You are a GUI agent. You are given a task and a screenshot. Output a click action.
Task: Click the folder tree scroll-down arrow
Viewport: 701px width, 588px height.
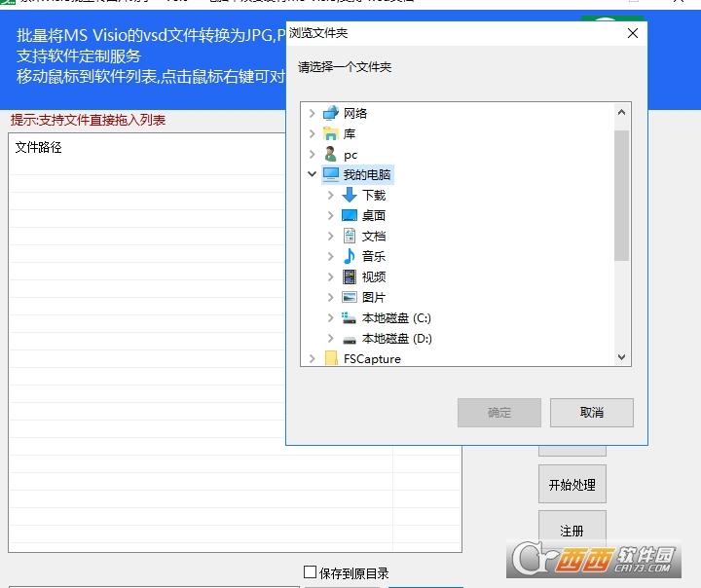pos(621,357)
